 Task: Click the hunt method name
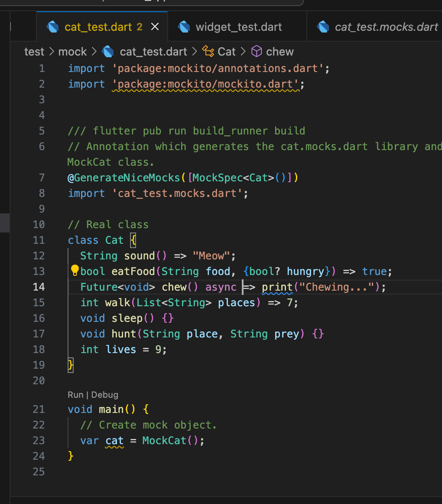[x=124, y=334]
